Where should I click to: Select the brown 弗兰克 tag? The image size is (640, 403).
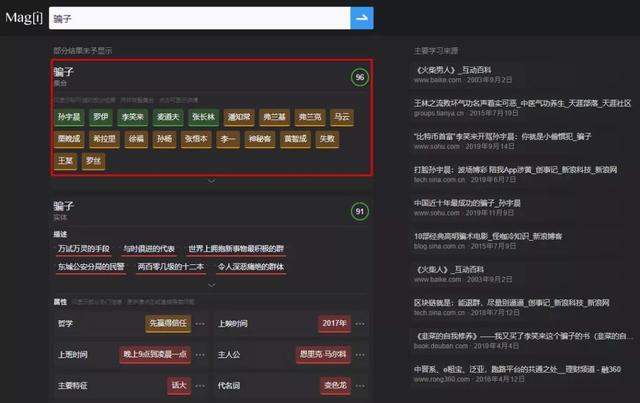310,117
